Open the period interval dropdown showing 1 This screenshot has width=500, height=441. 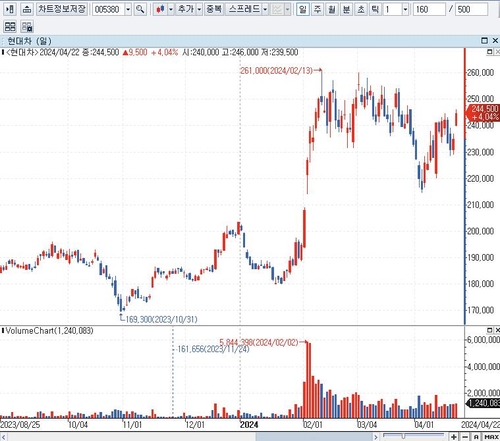click(x=405, y=9)
